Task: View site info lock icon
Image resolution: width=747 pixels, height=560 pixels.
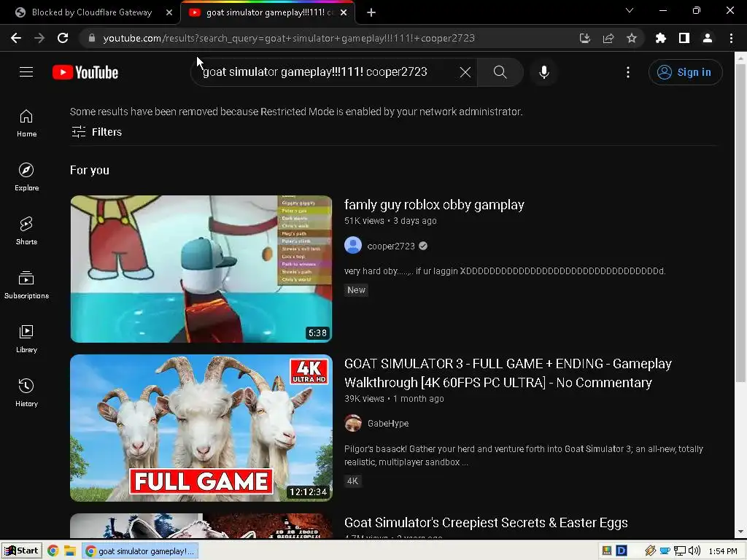Action: (91, 38)
